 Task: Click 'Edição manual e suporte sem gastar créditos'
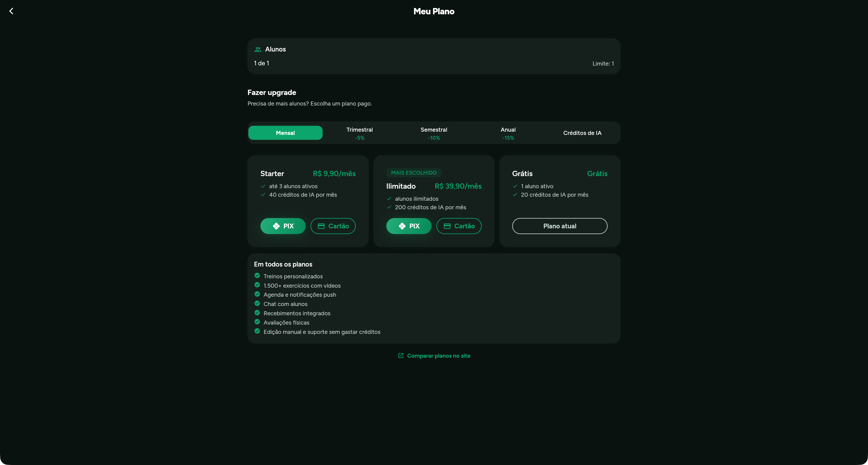pos(322,332)
